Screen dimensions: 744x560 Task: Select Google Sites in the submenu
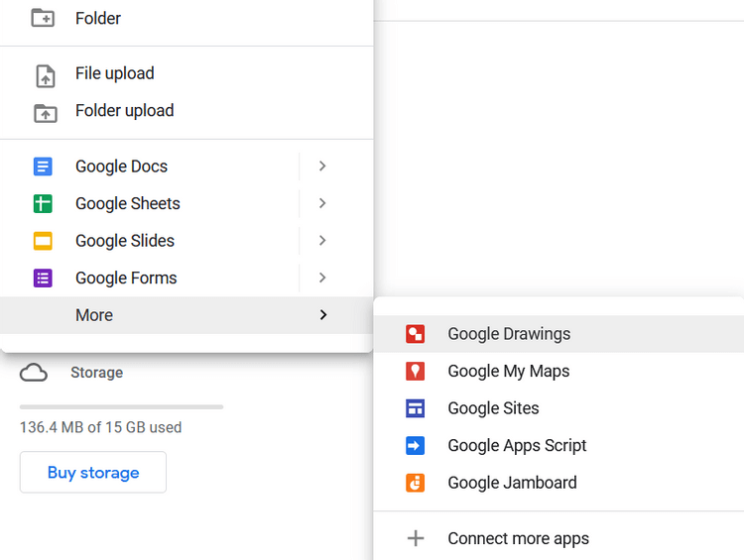(x=558, y=408)
